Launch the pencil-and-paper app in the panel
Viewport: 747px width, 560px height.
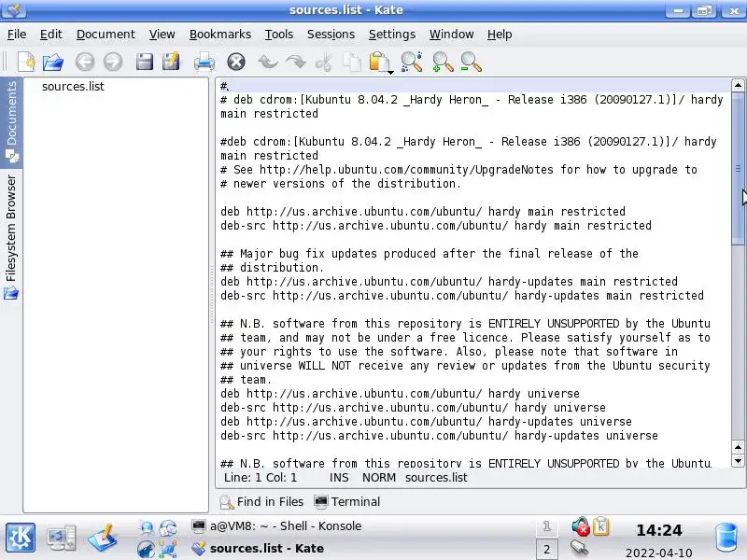click(x=102, y=538)
